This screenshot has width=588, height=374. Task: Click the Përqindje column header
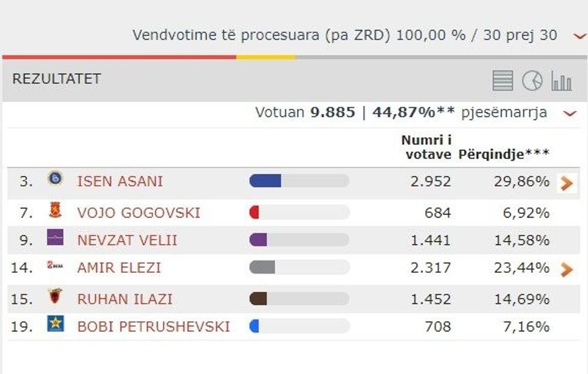pyautogui.click(x=504, y=154)
